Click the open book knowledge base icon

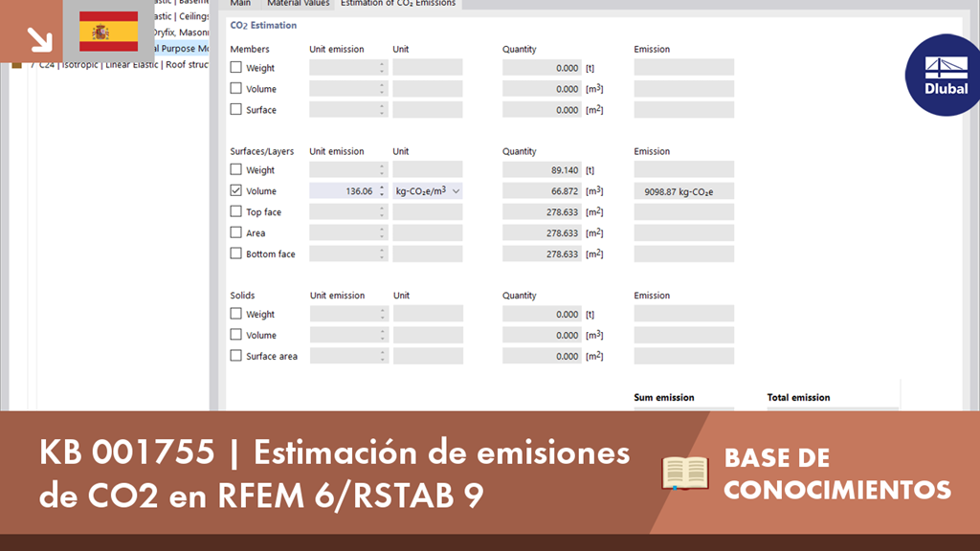tap(685, 473)
